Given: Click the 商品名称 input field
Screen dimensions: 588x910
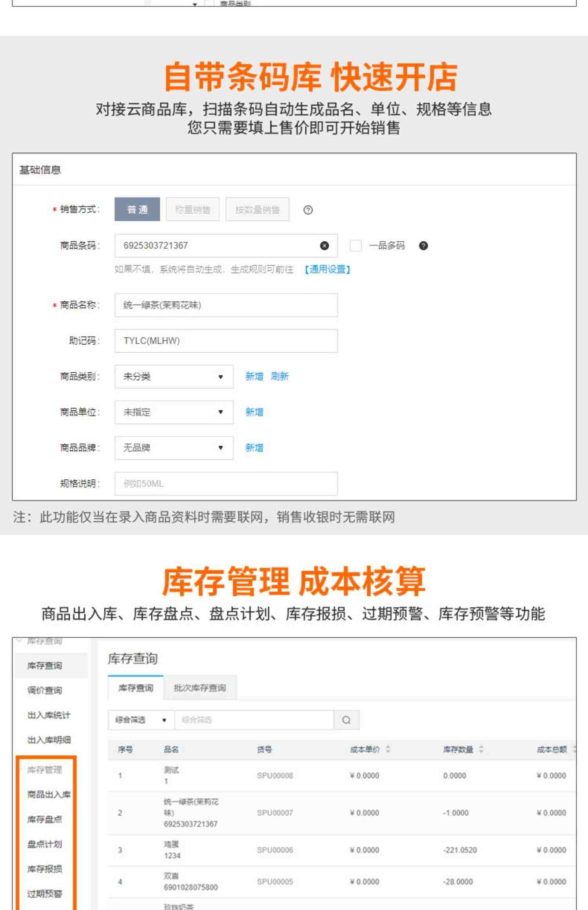Looking at the screenshot, I should tap(226, 305).
